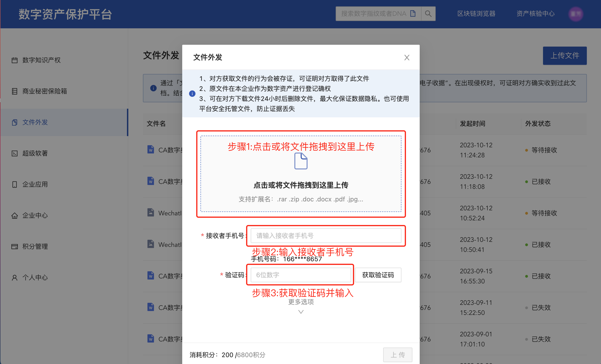Click the 个人中心 person icon

15,277
